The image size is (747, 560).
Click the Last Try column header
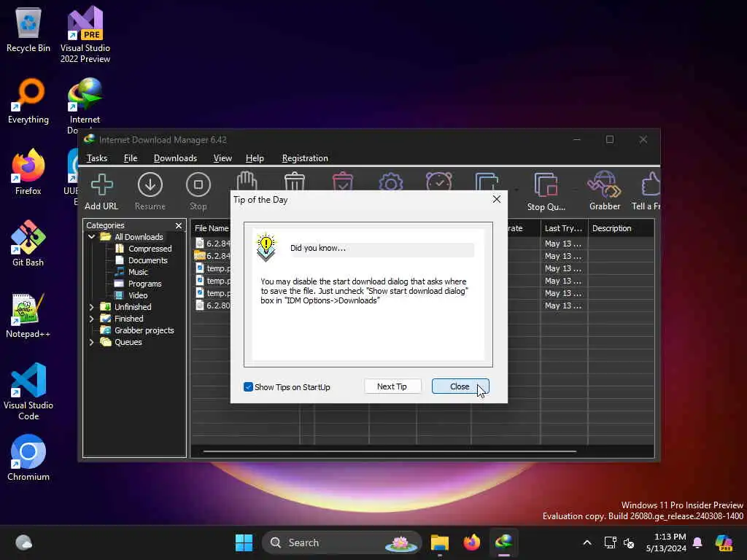point(564,228)
